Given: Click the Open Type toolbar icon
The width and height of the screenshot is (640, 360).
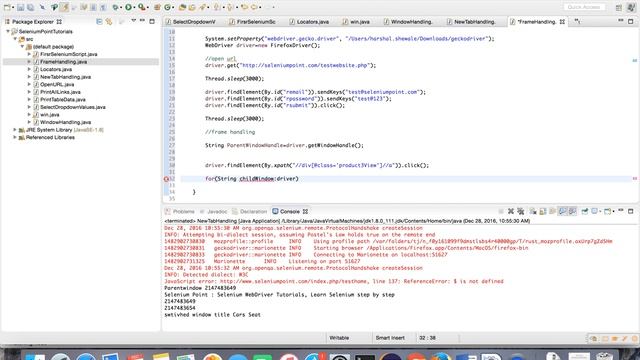Looking at the screenshot, I should (x=182, y=7).
